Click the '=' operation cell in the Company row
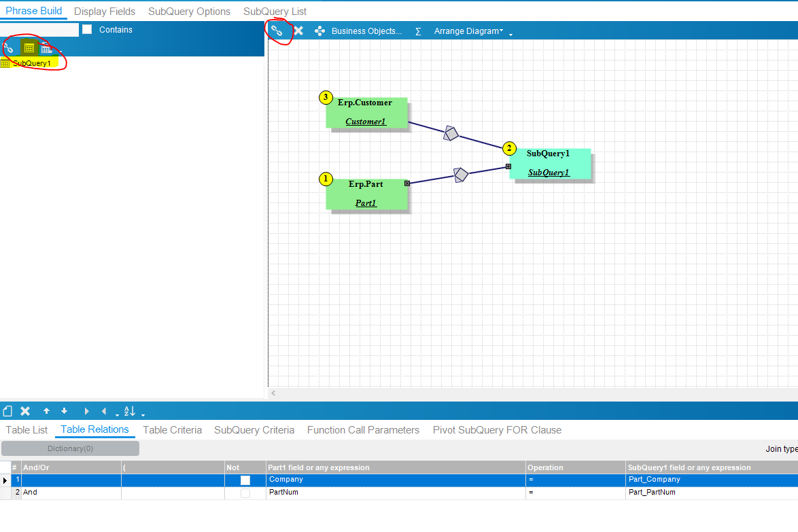This screenshot has height=532, width=798. (576, 480)
